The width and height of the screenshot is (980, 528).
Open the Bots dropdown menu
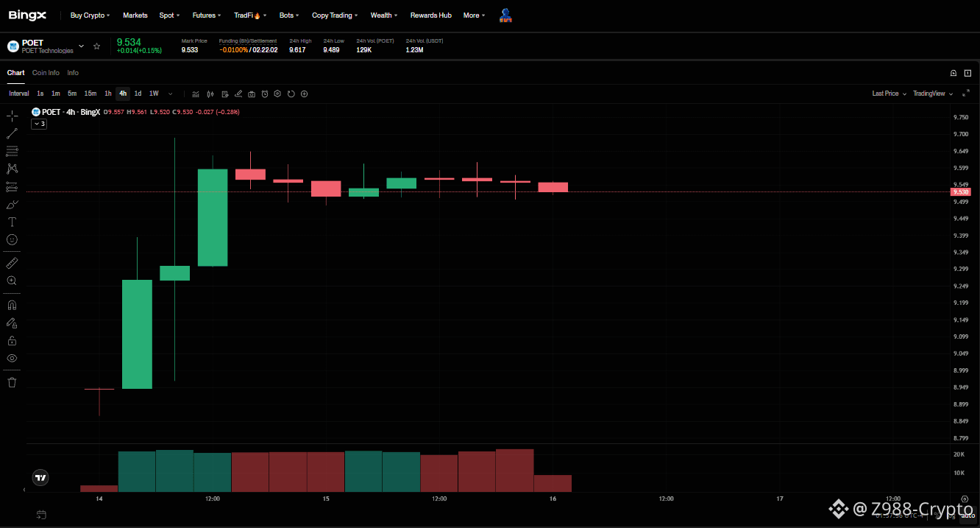[x=289, y=15]
